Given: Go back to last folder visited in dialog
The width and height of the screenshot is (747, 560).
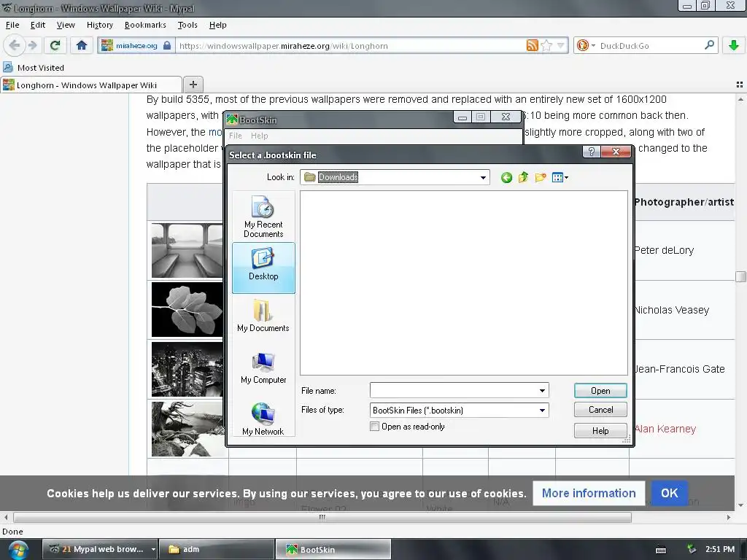Looking at the screenshot, I should pos(506,178).
